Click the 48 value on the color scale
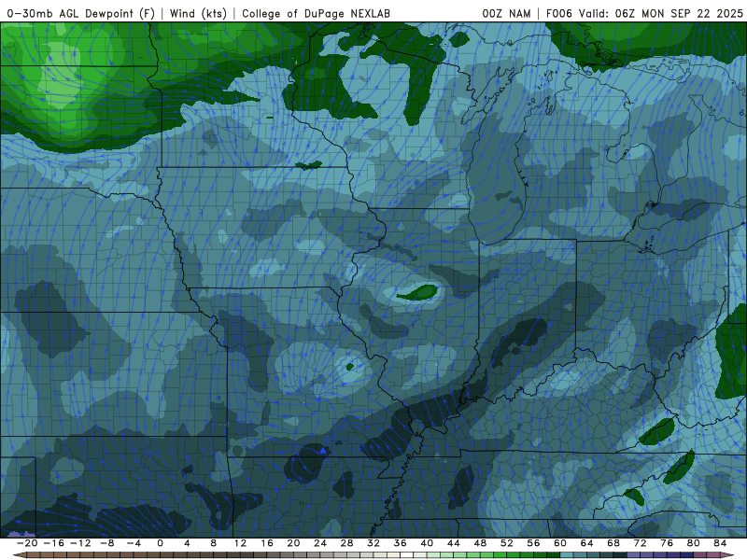Image resolution: width=747 pixels, height=560 pixels. tap(480, 543)
